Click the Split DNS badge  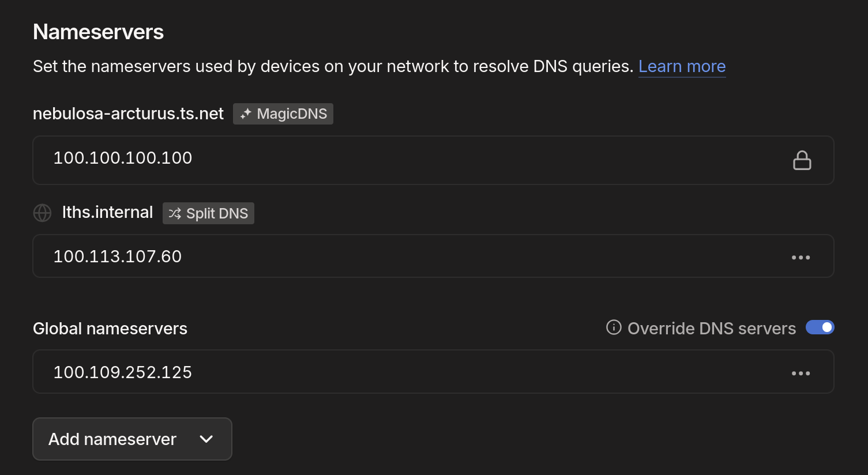pyautogui.click(x=208, y=213)
